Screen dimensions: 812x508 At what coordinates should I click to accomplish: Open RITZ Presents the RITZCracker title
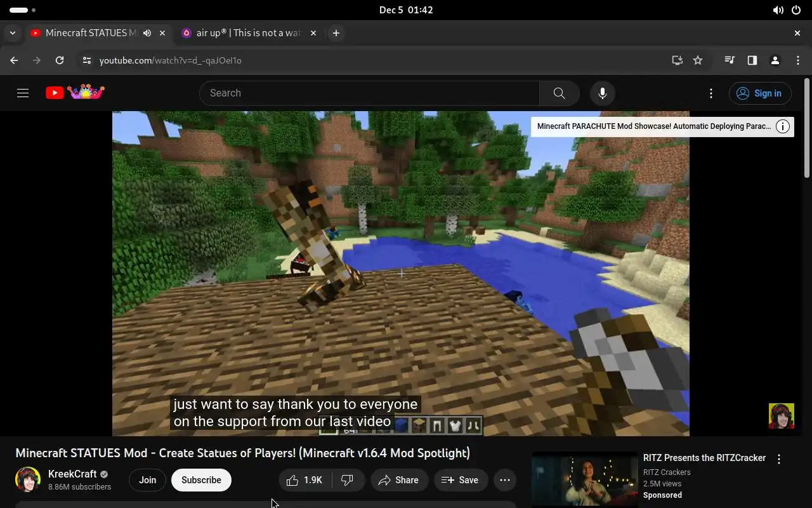704,458
